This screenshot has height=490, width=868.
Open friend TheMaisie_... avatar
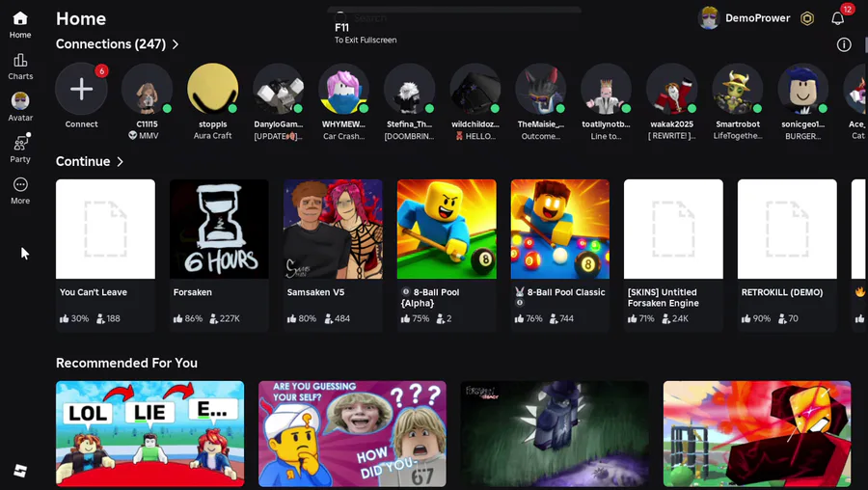pyautogui.click(x=540, y=89)
